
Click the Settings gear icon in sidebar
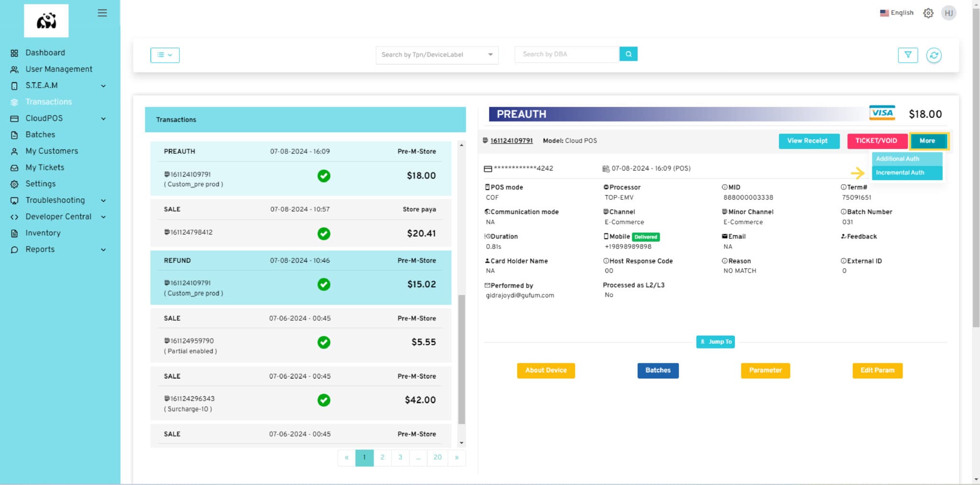pyautogui.click(x=14, y=184)
